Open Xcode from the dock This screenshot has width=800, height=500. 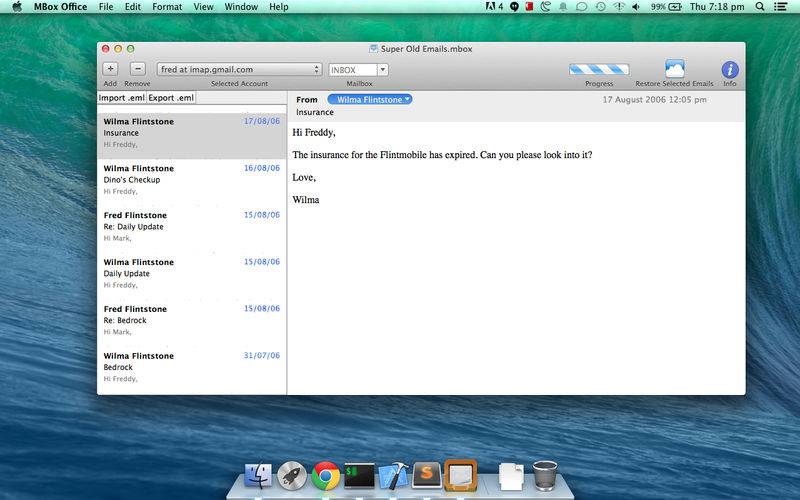(393, 476)
